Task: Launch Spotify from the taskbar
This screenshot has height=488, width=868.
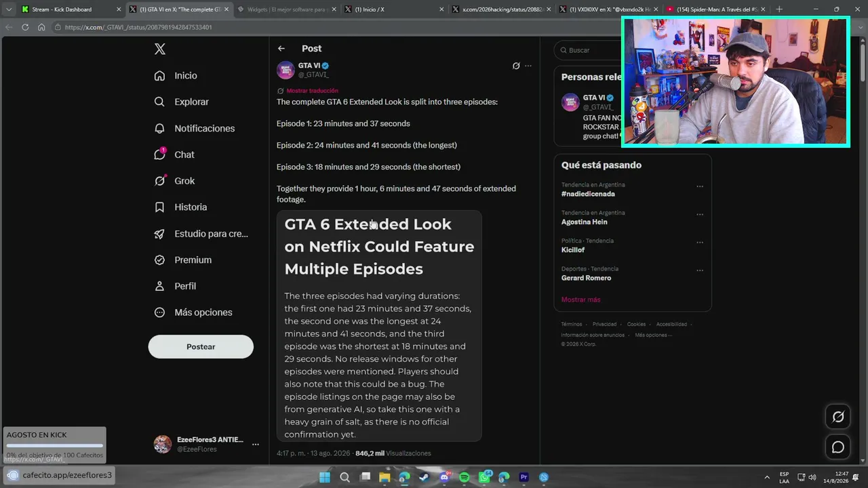Action: (465, 477)
